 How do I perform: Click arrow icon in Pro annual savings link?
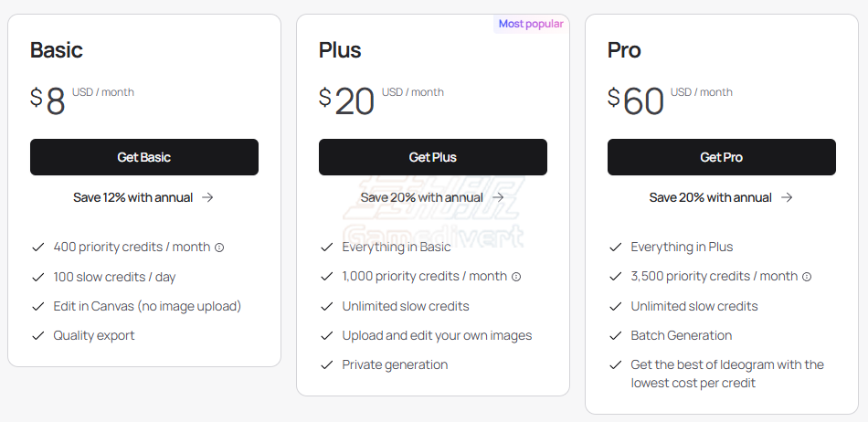click(787, 197)
